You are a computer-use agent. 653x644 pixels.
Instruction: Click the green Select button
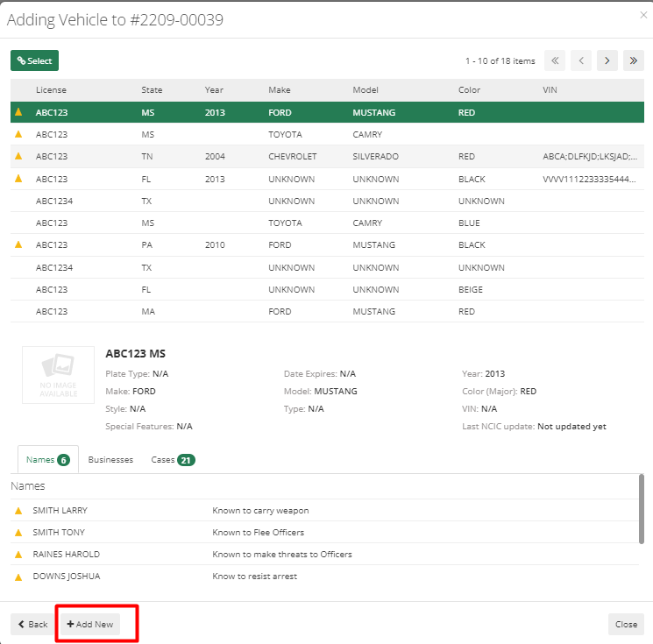(x=34, y=60)
